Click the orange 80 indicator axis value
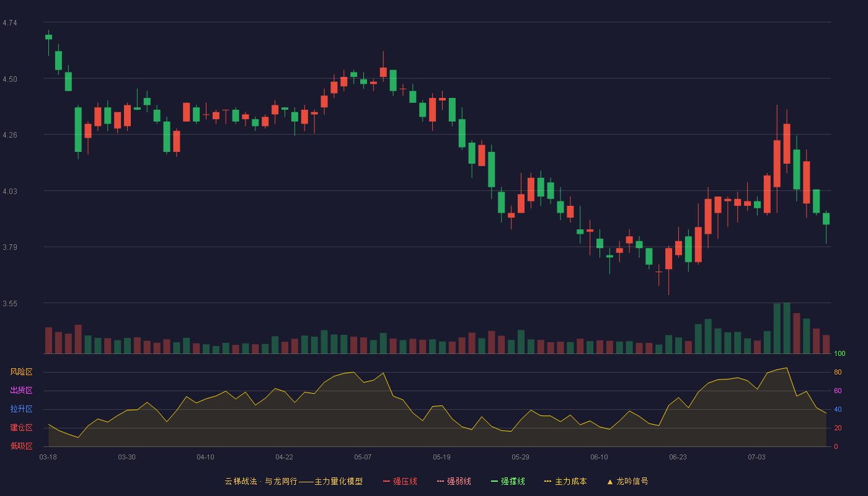The width and height of the screenshot is (868, 496). pos(838,372)
